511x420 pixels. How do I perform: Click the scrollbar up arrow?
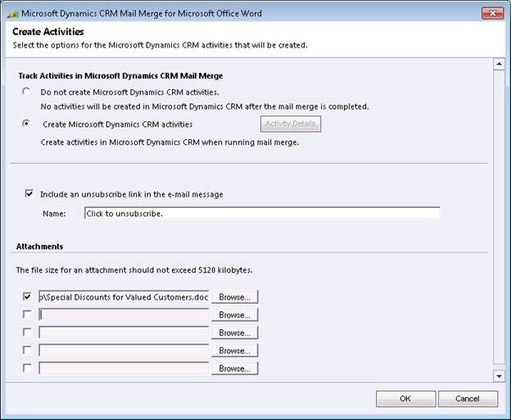point(499,64)
